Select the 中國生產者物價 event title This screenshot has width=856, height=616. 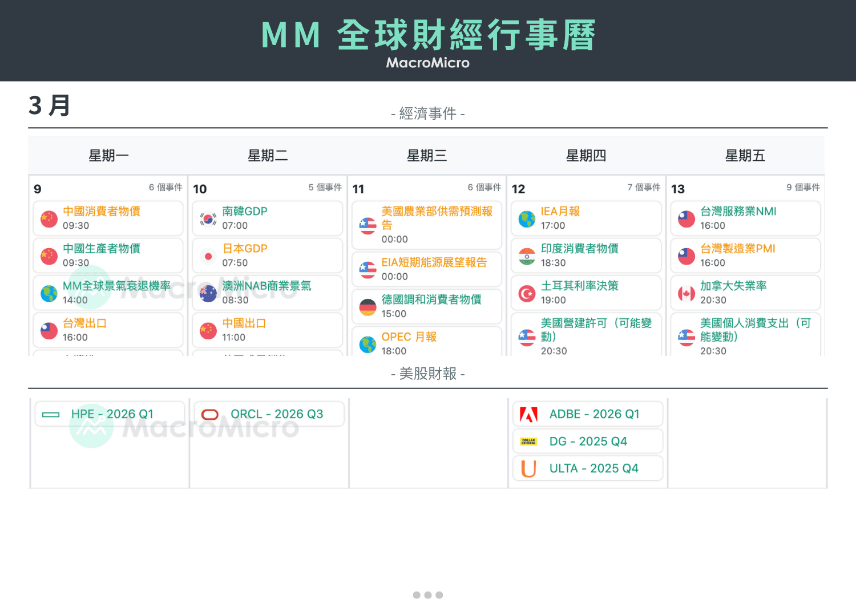pos(102,249)
